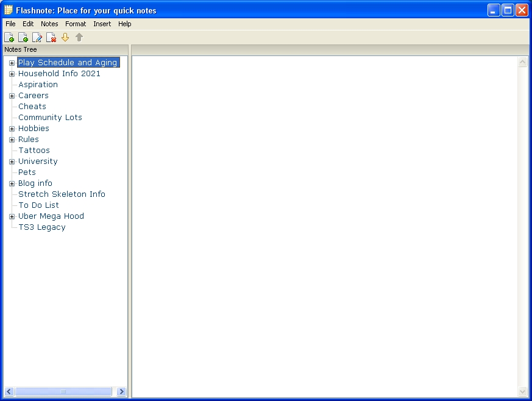Open the File menu

[10, 24]
